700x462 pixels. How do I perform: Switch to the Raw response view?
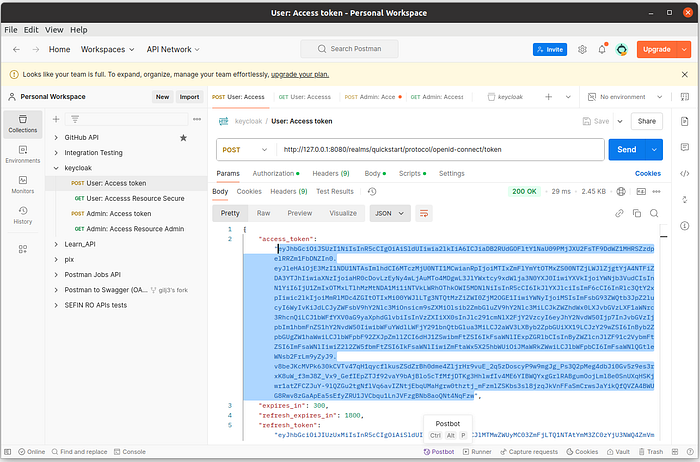pos(263,213)
